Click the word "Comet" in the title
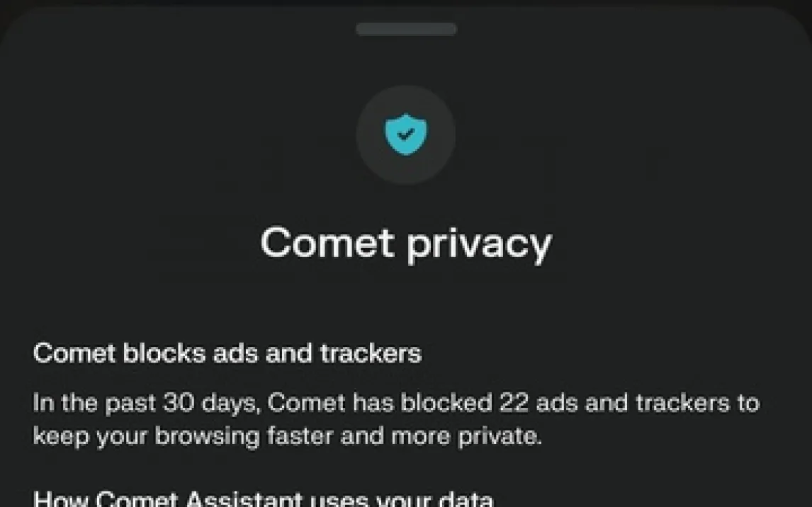The height and width of the screenshot is (507, 812). click(327, 243)
